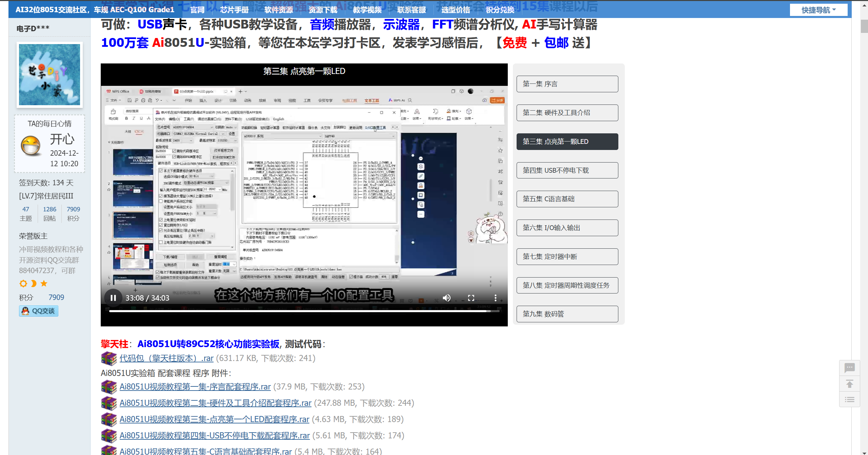Image resolution: width=868 pixels, height=455 pixels.
Task: Click the QQ交谈 chat icon button
Action: pyautogui.click(x=39, y=311)
